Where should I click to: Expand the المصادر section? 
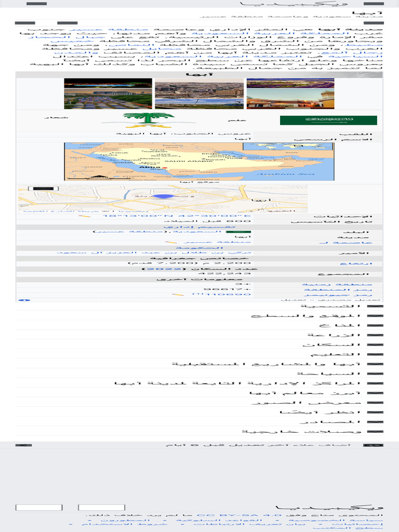tap(199, 422)
